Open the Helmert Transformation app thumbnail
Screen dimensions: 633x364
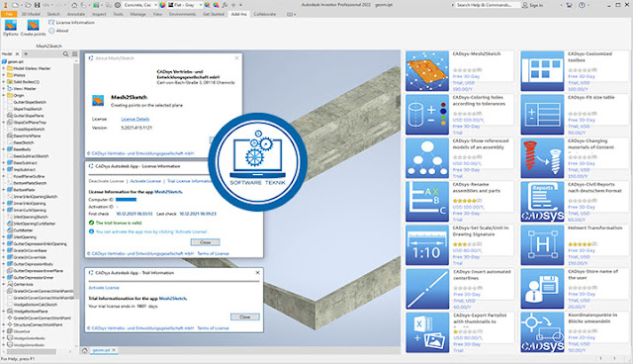pos(542,245)
